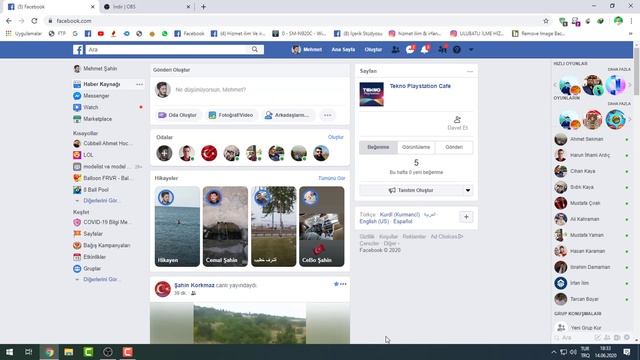Open the Windows Start menu
Screen dimensions: 640x360
9,352
